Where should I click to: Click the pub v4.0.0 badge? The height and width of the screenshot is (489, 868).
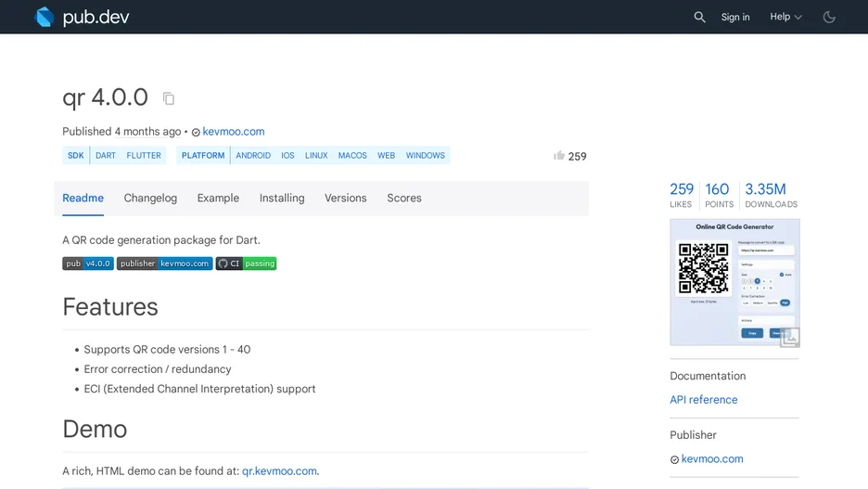[88, 264]
